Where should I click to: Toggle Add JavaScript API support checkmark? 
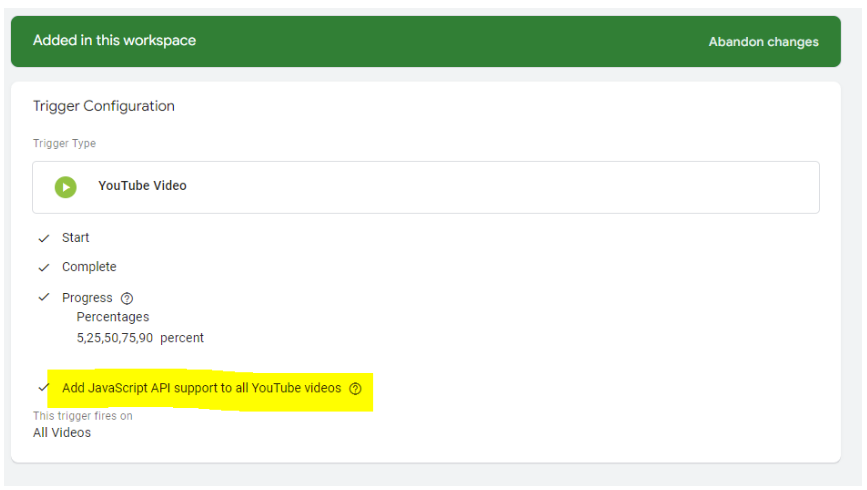[x=44, y=388]
